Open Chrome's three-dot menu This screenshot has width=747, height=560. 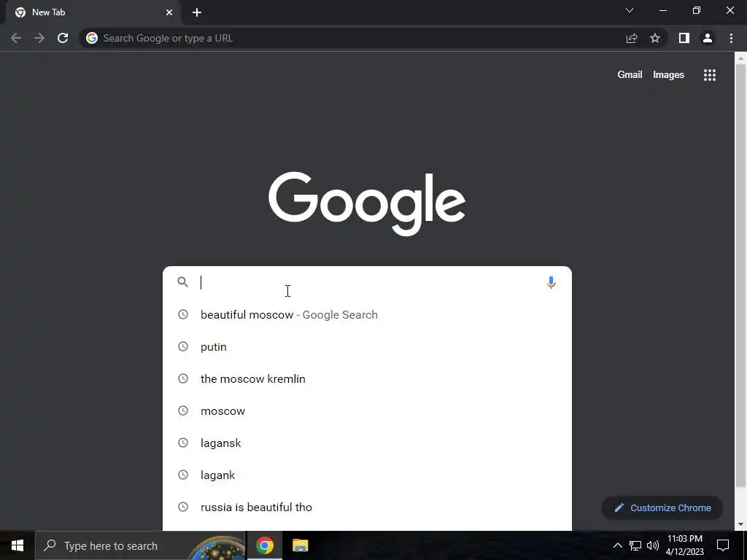click(x=731, y=38)
